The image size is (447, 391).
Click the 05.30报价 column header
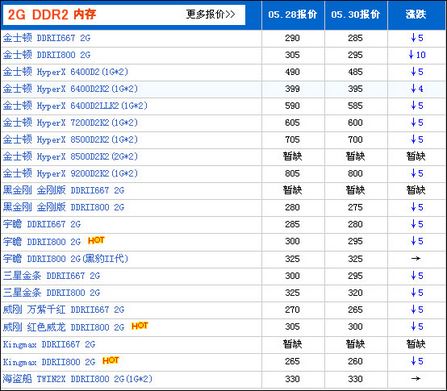[x=355, y=14]
